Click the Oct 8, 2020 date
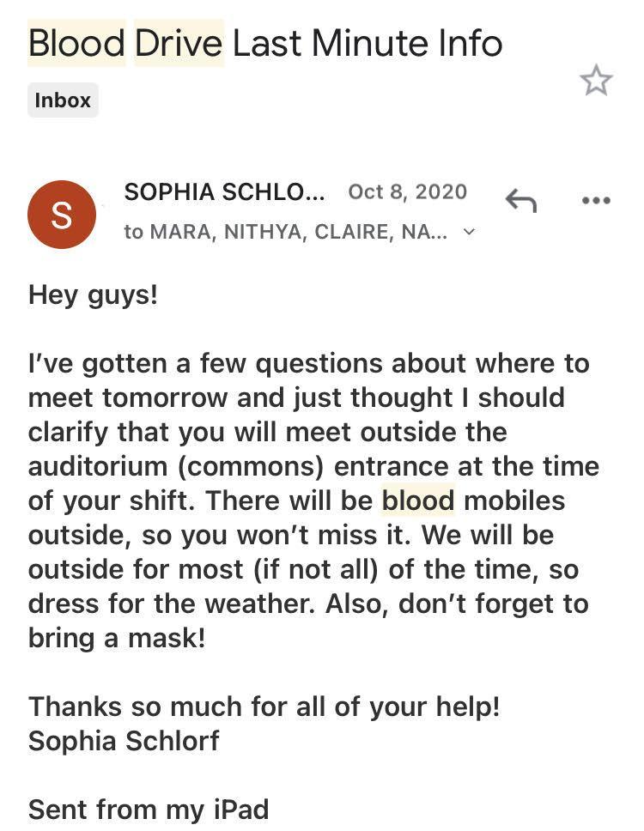The image size is (644, 831). 407,192
